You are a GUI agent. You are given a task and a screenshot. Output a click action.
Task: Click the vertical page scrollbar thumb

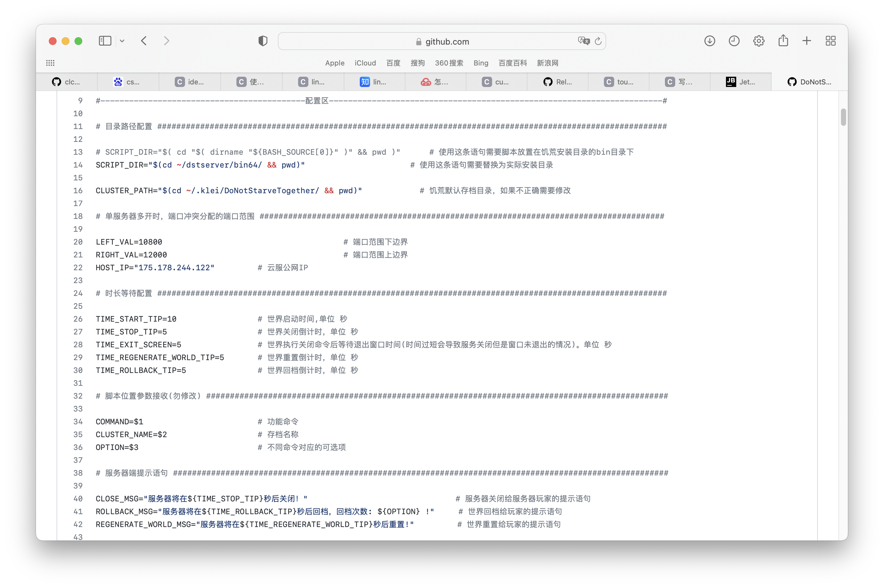pos(843,117)
